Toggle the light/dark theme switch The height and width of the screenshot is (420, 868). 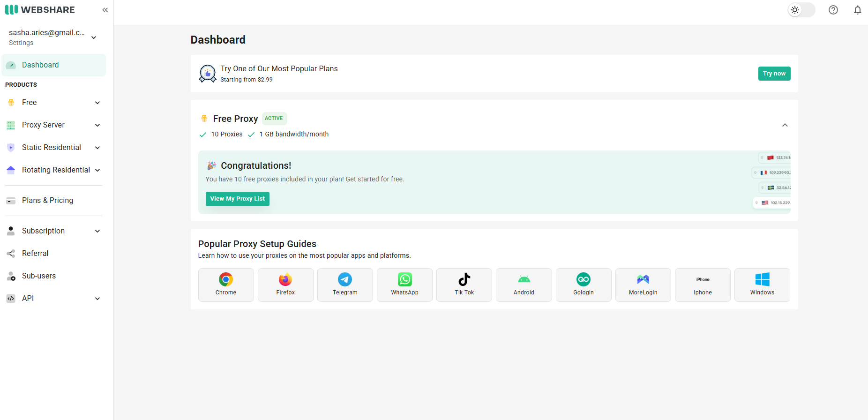(801, 10)
